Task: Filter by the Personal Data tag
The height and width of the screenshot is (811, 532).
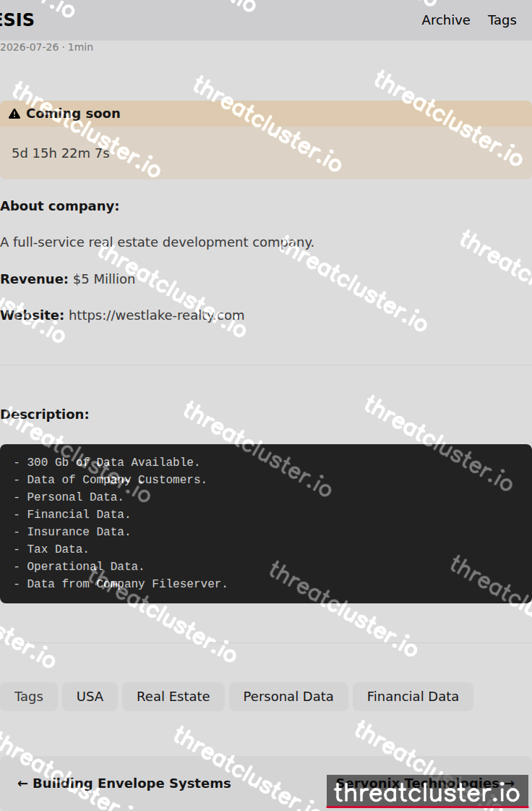Action: click(288, 697)
